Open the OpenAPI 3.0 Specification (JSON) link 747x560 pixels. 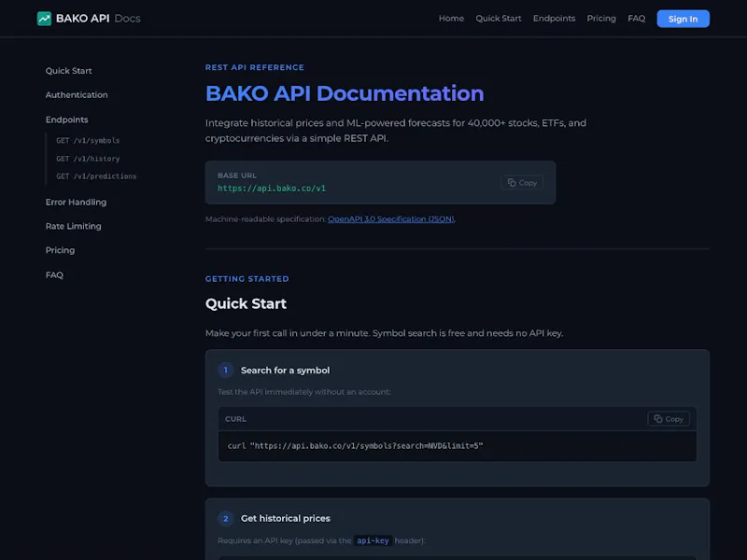(x=390, y=219)
